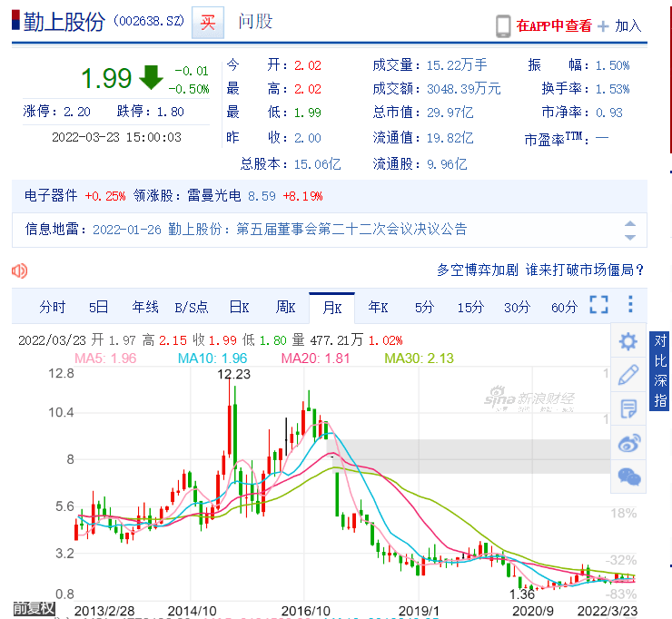The width and height of the screenshot is (672, 619).
Task: Click the red 买 buy button
Action: coord(208,23)
